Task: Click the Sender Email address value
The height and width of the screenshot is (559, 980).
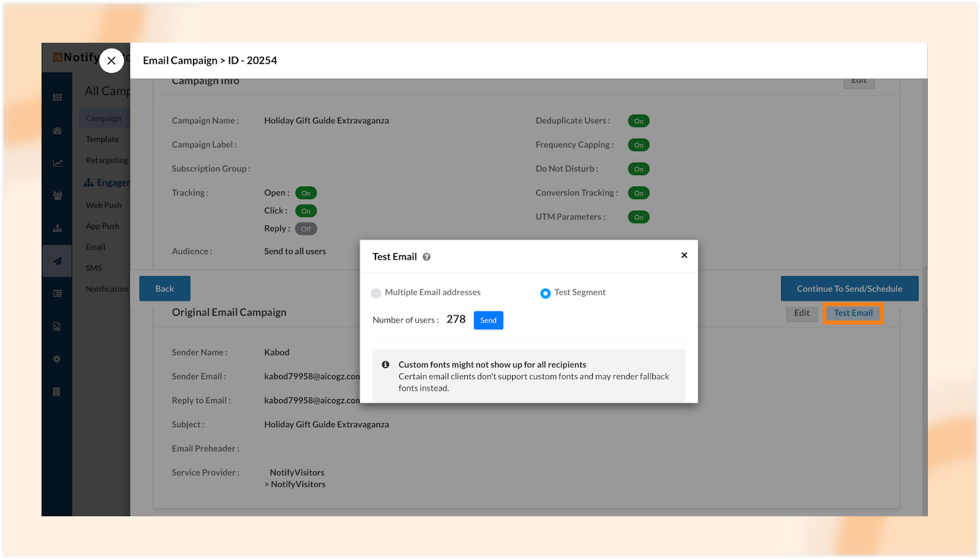Action: [x=312, y=376]
